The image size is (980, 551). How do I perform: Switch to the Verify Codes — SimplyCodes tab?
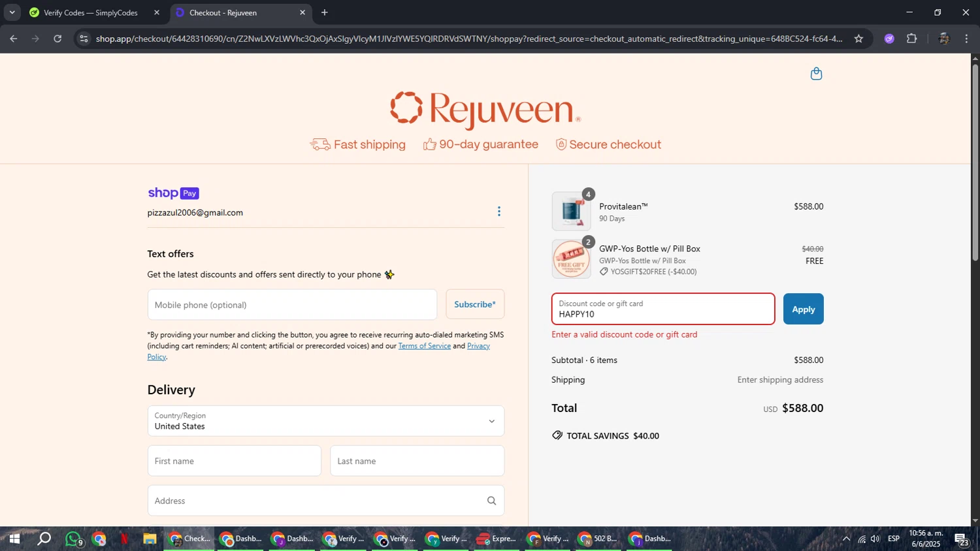click(x=90, y=12)
